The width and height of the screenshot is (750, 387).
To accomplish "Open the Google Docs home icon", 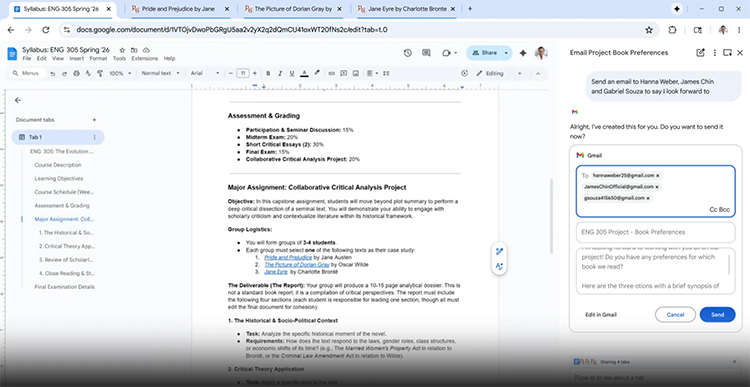I will pyautogui.click(x=12, y=54).
